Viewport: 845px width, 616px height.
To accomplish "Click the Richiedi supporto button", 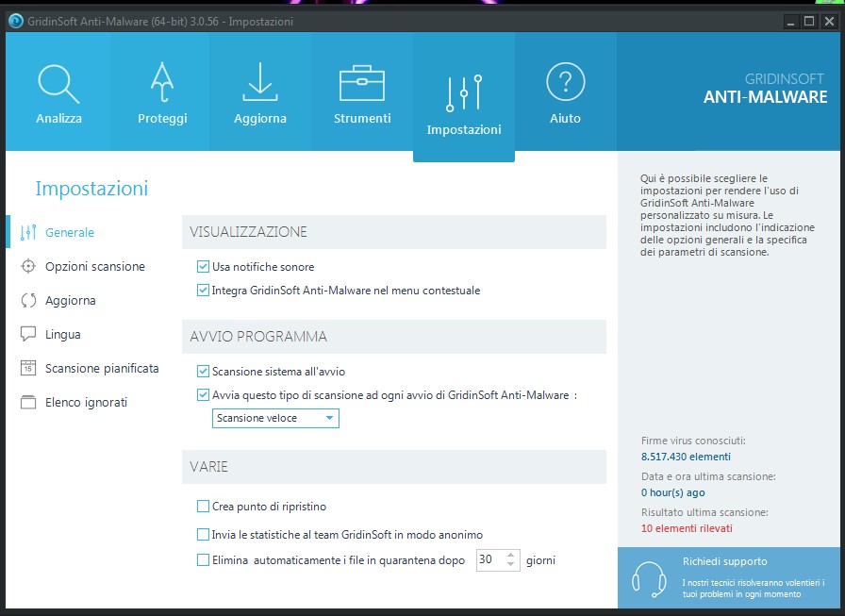I will tap(731, 577).
